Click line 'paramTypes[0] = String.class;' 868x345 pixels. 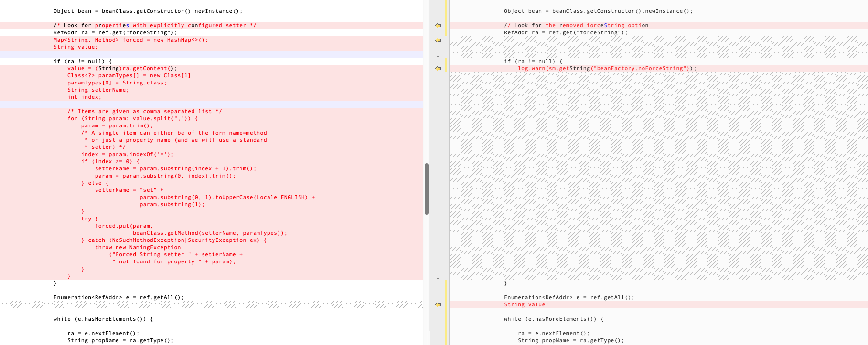117,83
